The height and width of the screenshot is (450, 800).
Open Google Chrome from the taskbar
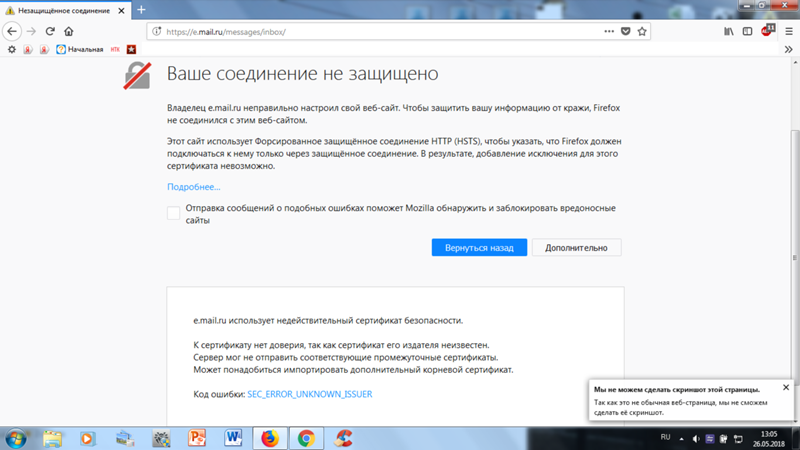(x=306, y=439)
